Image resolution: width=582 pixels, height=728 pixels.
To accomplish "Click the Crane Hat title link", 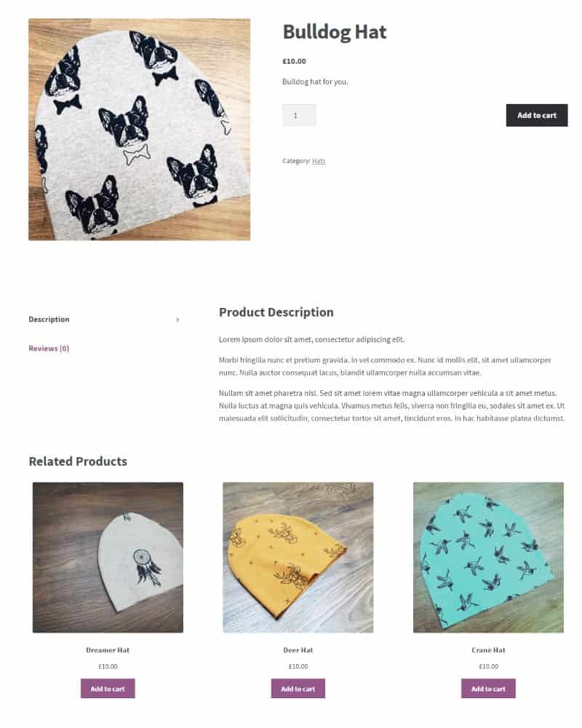I will [488, 650].
